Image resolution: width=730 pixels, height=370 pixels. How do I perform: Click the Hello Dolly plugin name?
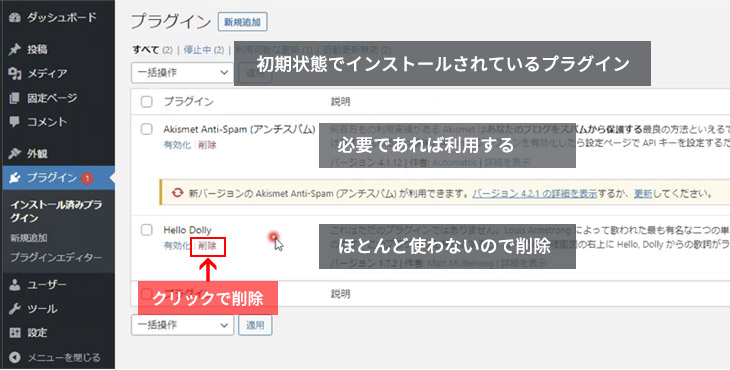click(187, 230)
